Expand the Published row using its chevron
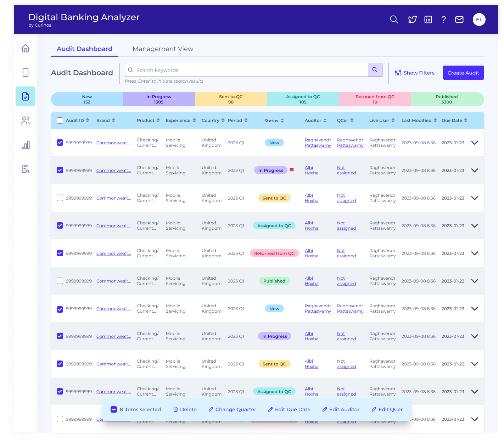This screenshot has width=504, height=447. pyautogui.click(x=475, y=281)
